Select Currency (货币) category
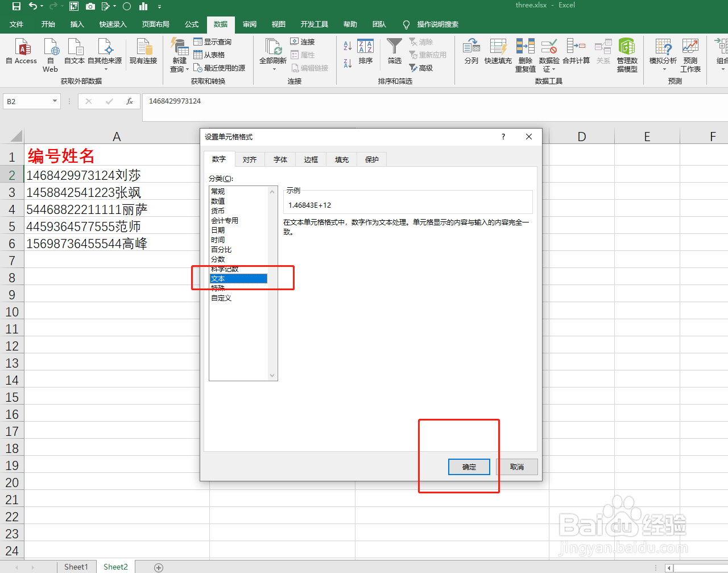Screen dimensions: 728x573 (238, 211)
